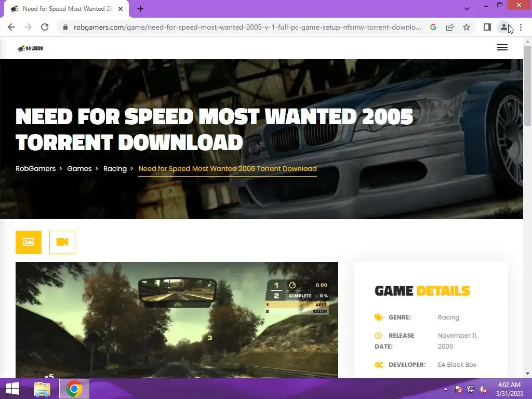Click the scrollbar down arrow
This screenshot has height=399, width=532.
click(x=527, y=374)
